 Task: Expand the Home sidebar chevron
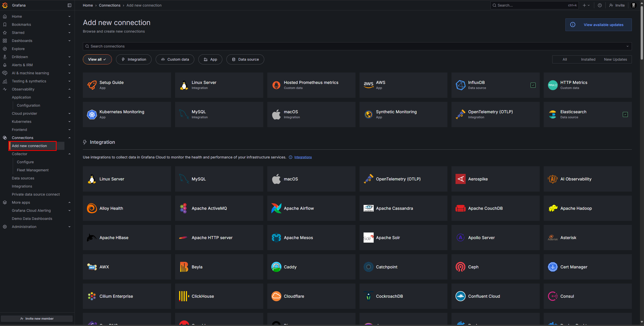click(69, 16)
